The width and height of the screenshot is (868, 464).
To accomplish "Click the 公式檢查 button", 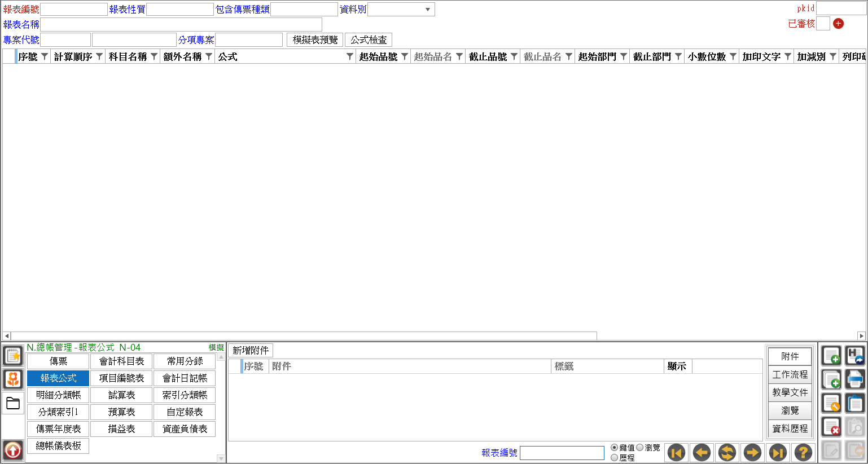I will (369, 40).
